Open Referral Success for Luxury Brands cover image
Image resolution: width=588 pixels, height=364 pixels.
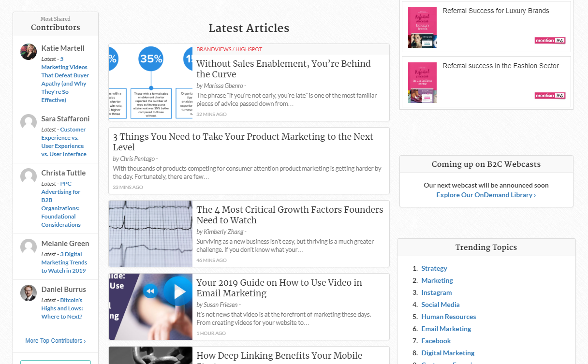(422, 28)
